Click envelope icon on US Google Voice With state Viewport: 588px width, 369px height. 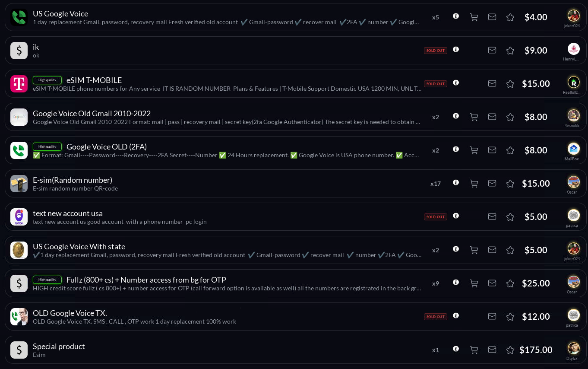coord(492,250)
